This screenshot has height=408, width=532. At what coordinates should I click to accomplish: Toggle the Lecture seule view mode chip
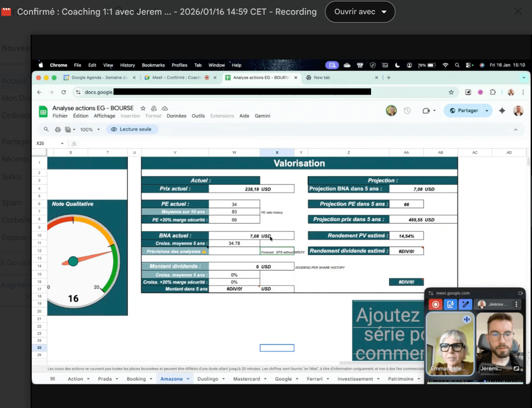[x=131, y=129]
